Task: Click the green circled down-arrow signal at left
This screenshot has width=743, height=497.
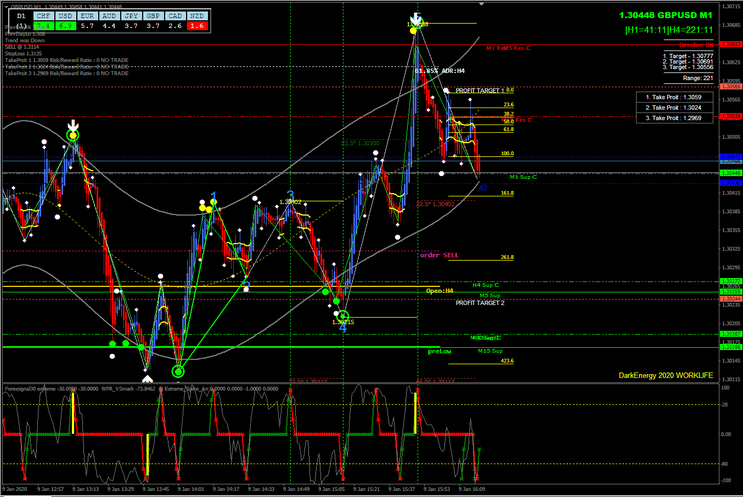Action: coord(72,134)
